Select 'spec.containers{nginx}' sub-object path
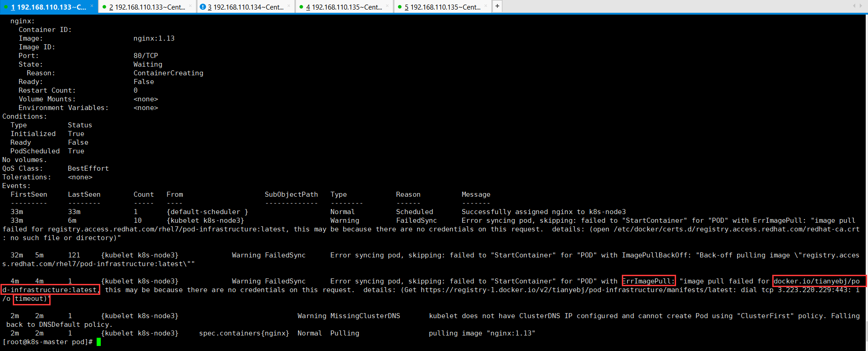 [244, 333]
